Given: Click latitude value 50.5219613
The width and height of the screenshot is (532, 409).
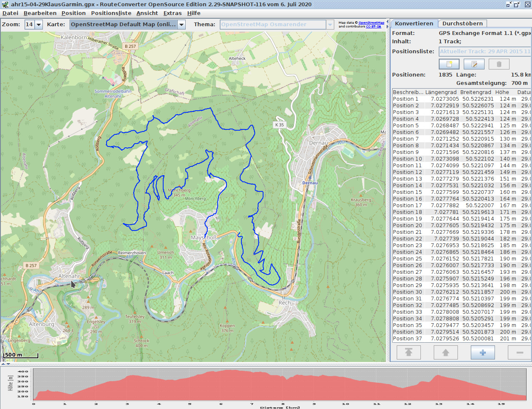Looking at the screenshot, I should click(478, 212).
